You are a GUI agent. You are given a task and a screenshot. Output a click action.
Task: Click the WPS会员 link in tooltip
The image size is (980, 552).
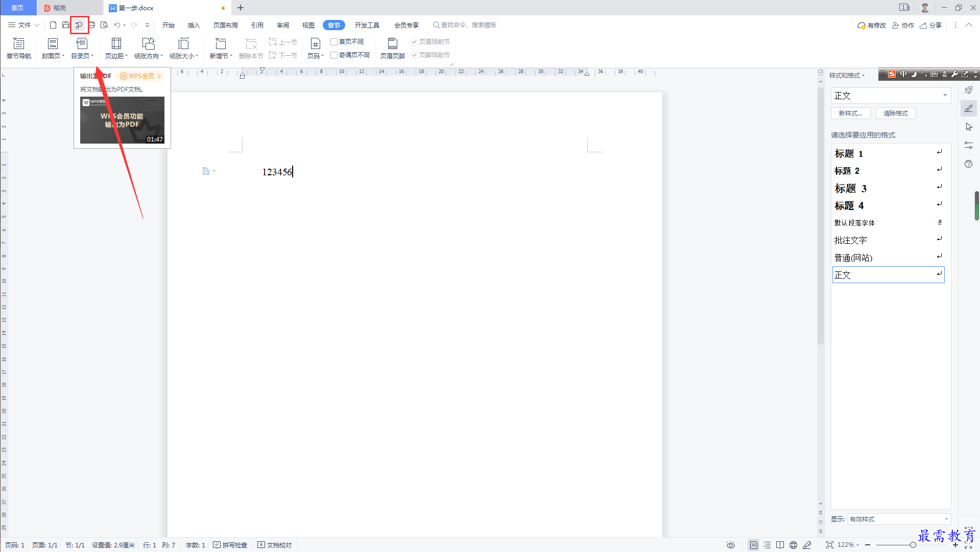[x=140, y=76]
